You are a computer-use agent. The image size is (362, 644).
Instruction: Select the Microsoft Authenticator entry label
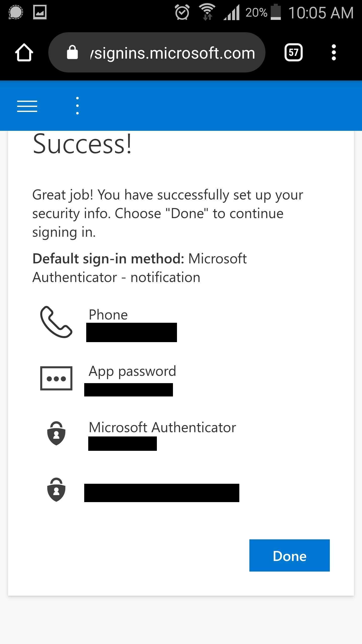tap(162, 427)
